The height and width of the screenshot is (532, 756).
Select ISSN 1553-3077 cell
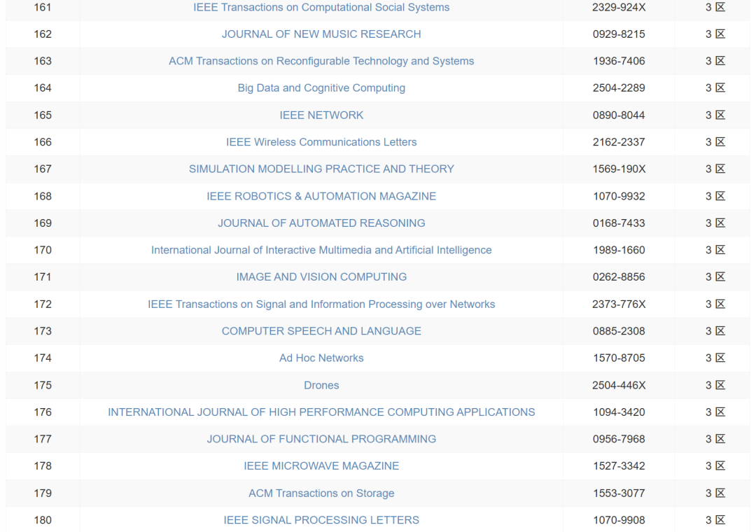(619, 493)
